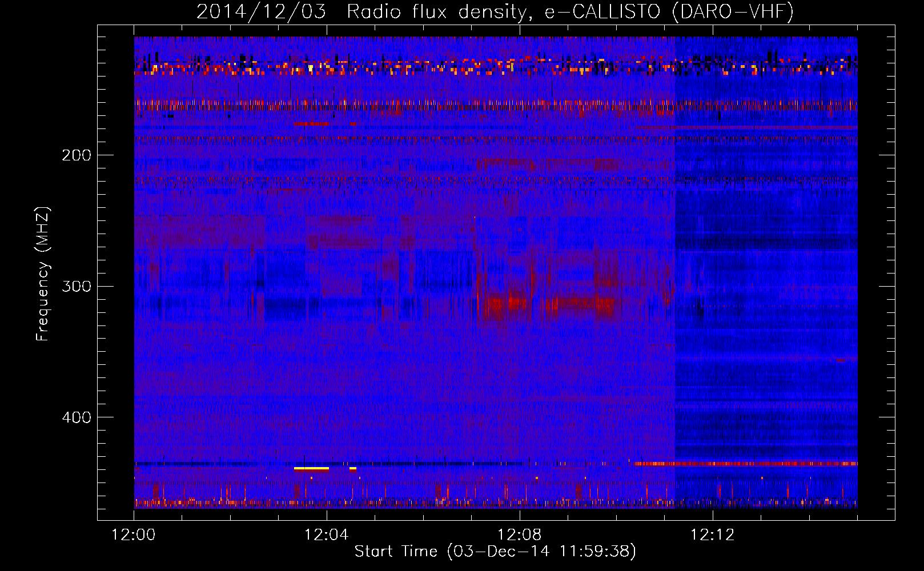Click the '12:08' time tick label
This screenshot has height=571, width=924.
click(520, 535)
